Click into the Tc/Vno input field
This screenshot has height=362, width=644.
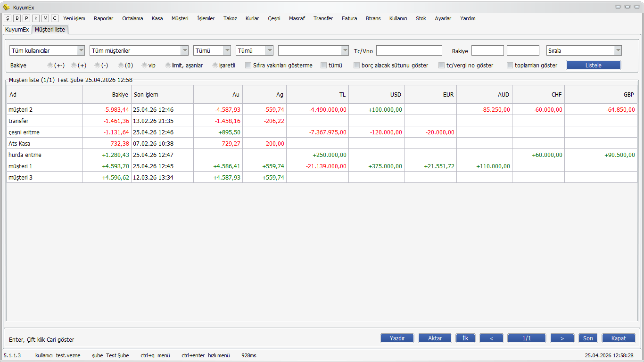409,50
